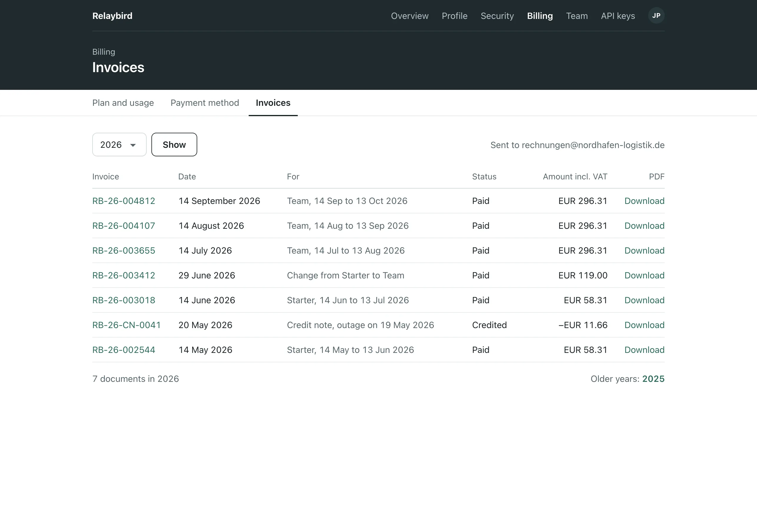Open the JP user avatar menu

[x=656, y=15]
